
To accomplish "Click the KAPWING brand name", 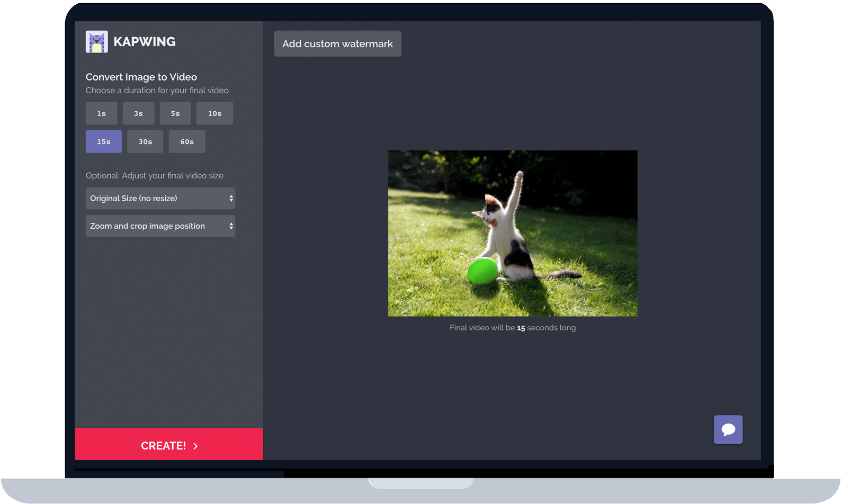I will 145,42.
